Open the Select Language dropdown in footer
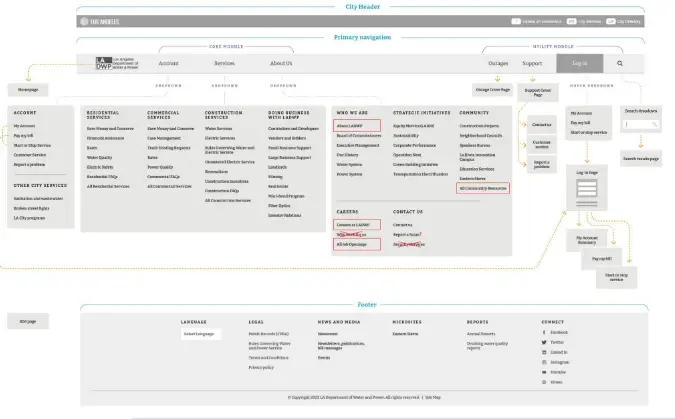This screenshot has height=419, width=675. click(201, 334)
